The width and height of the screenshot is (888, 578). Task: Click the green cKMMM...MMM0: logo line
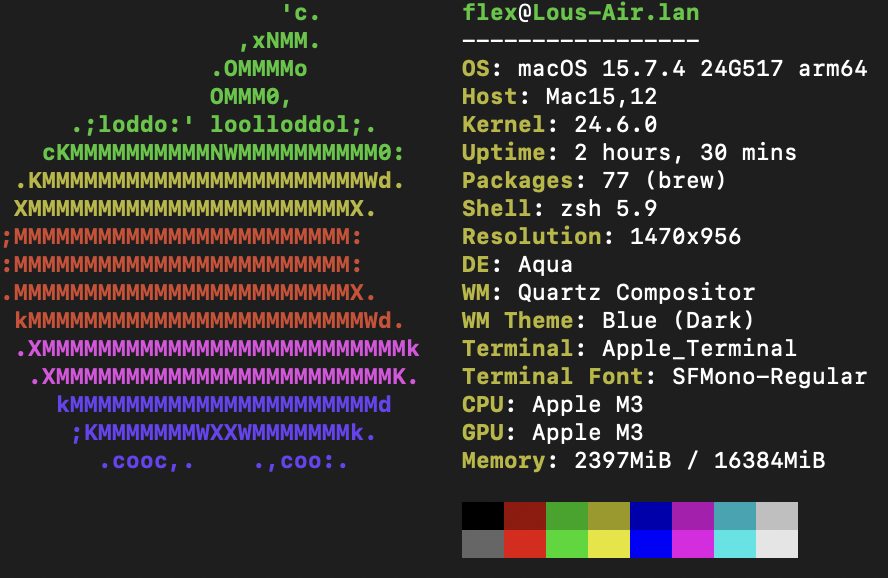223,153
